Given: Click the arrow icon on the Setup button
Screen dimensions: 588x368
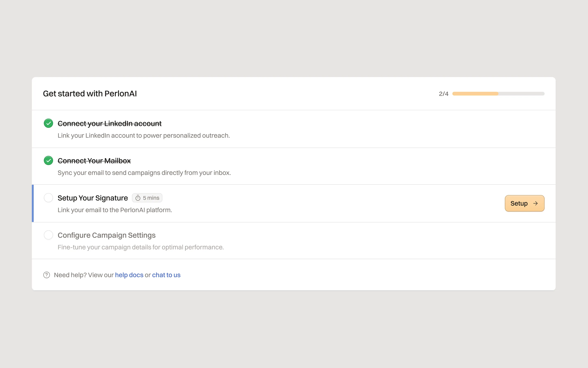Looking at the screenshot, I should [536, 203].
